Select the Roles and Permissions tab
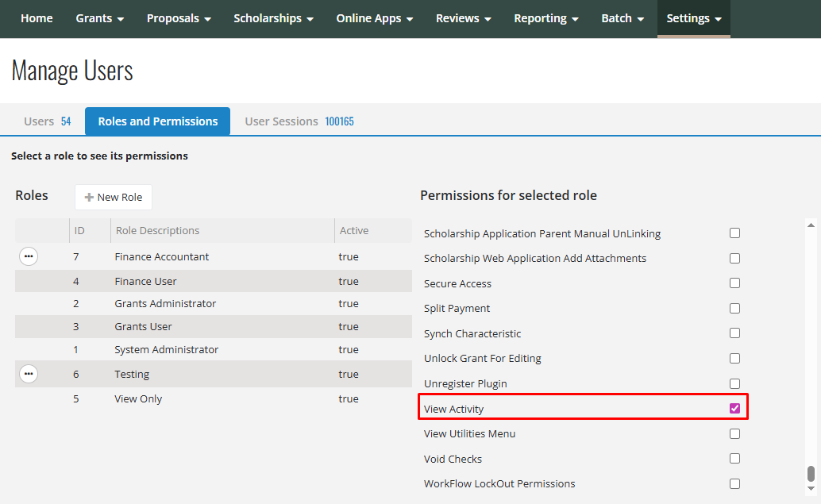821x504 pixels. (x=157, y=121)
